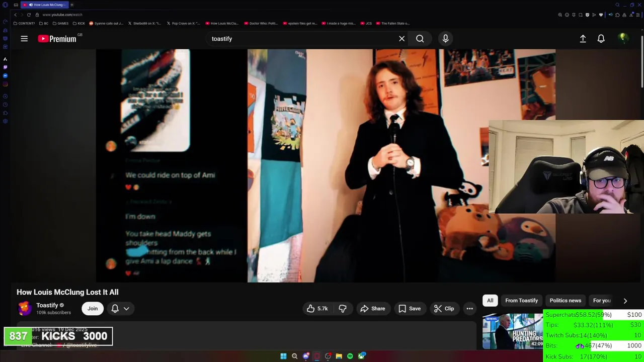The image size is (644, 362).
Task: Show more filter chips with right arrow
Action: pyautogui.click(x=625, y=301)
